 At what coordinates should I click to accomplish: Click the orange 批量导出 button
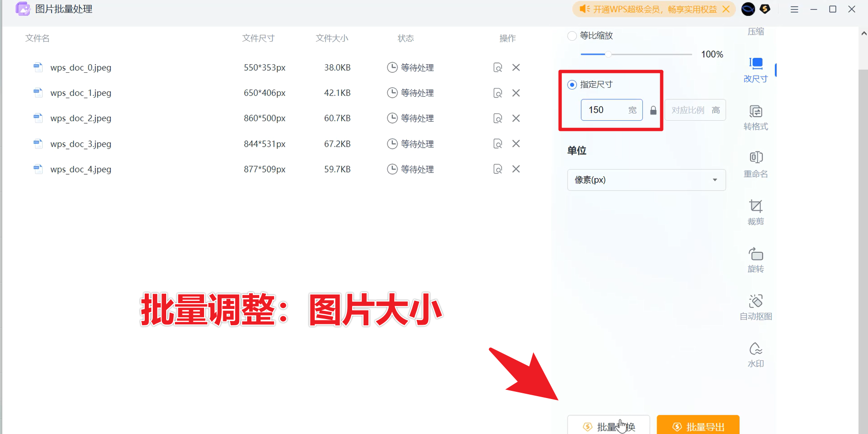[698, 425]
